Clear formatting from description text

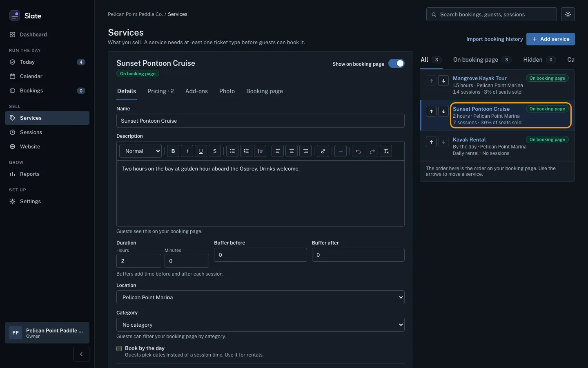(386, 151)
